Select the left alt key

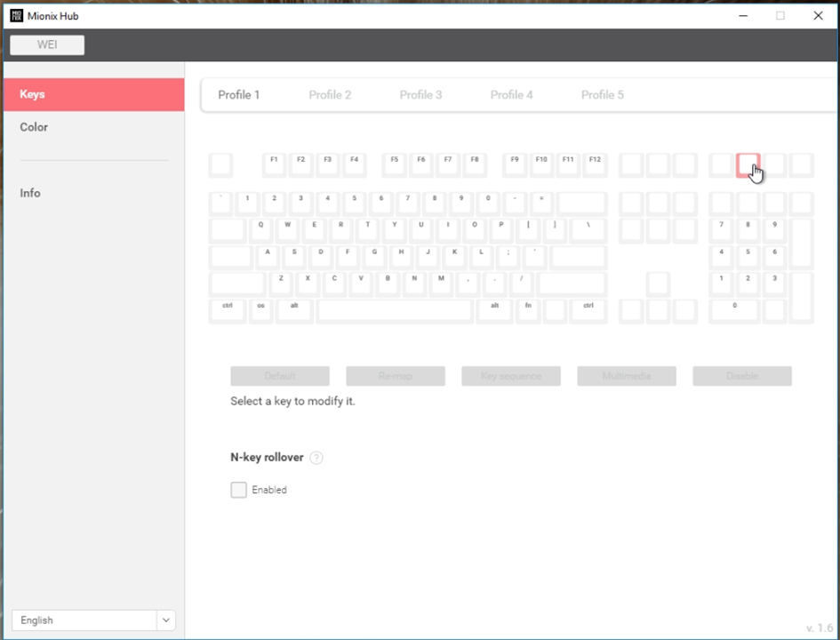pyautogui.click(x=294, y=311)
